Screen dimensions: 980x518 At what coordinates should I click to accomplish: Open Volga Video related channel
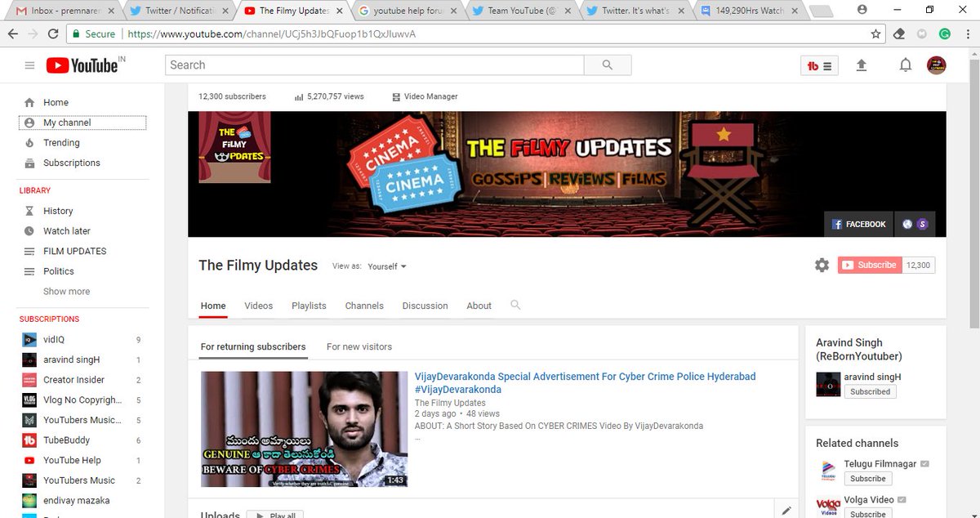coord(869,500)
